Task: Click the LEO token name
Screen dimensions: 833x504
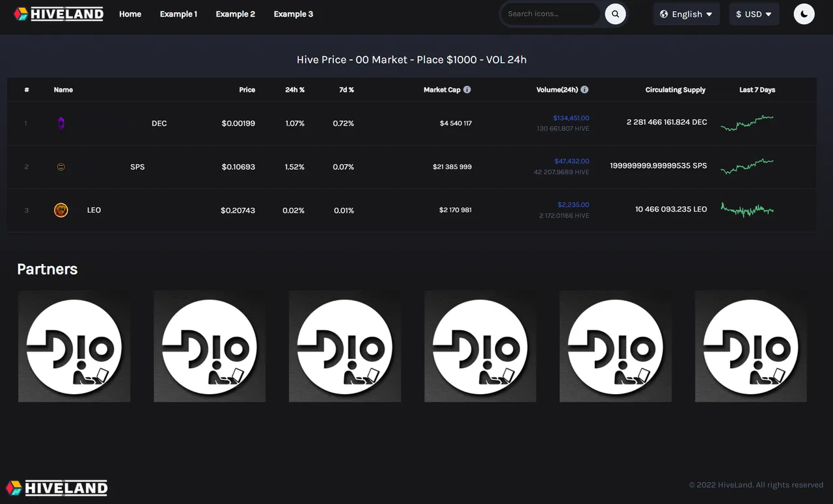Action: click(94, 210)
